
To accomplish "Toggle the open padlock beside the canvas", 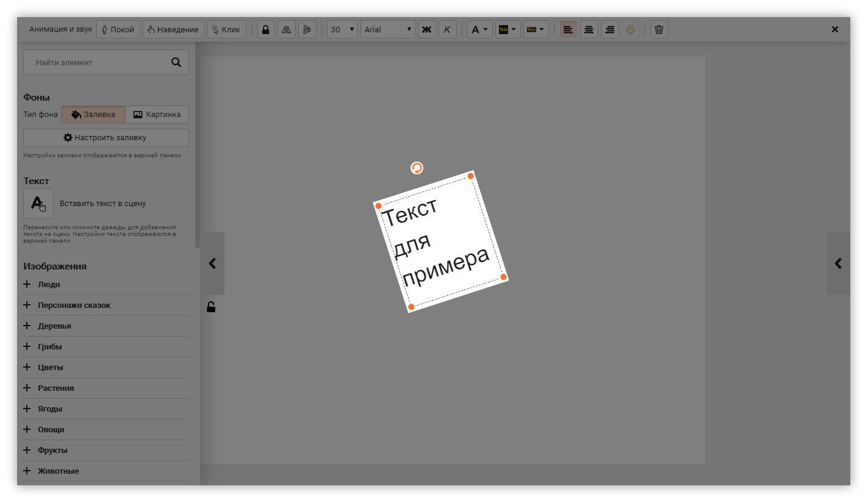I will pyautogui.click(x=211, y=307).
